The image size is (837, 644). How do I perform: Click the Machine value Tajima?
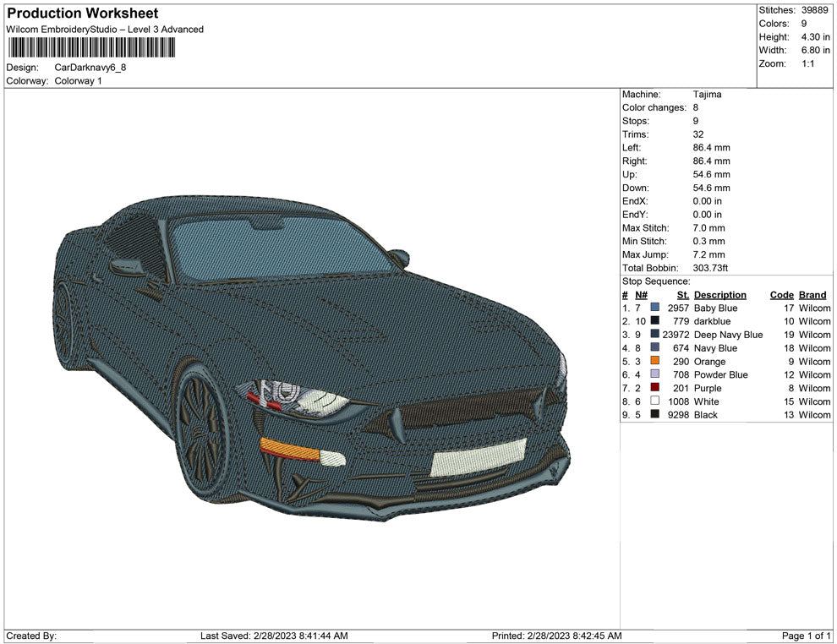click(x=707, y=95)
